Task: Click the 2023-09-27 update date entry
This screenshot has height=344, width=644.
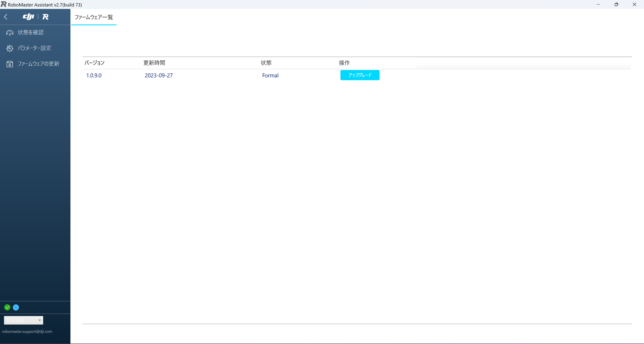Action: 159,75
